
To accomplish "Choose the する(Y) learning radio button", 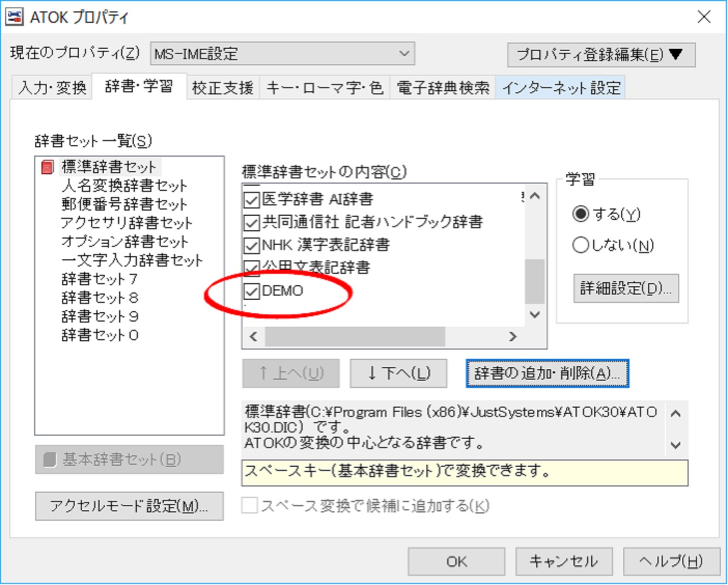I will 580,214.
